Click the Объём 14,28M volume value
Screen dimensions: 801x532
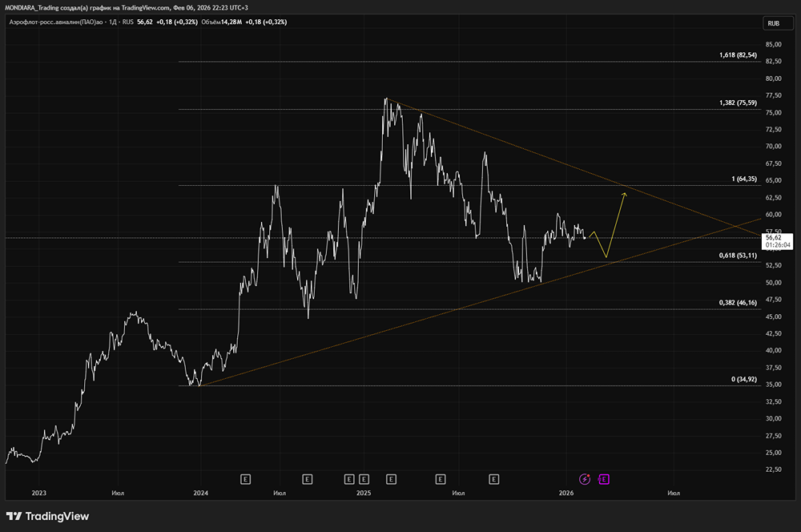[x=221, y=22]
